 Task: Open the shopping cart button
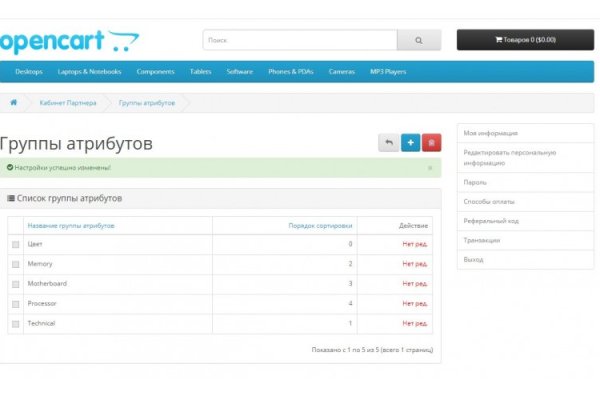[524, 40]
